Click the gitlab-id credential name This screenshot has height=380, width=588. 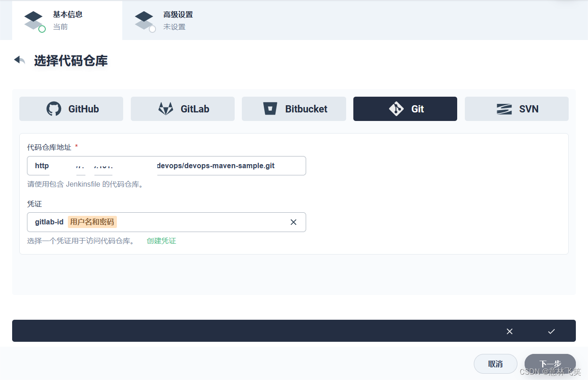pyautogui.click(x=49, y=222)
